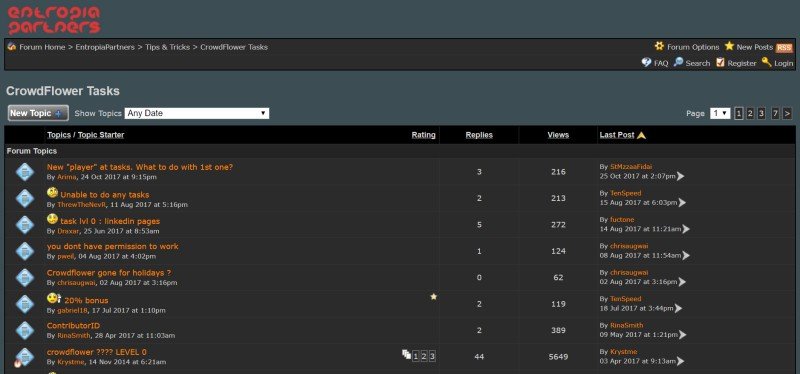This screenshot has height=374, width=800.
Task: Click the Forum Home icon in breadcrumb
Action: [12, 46]
